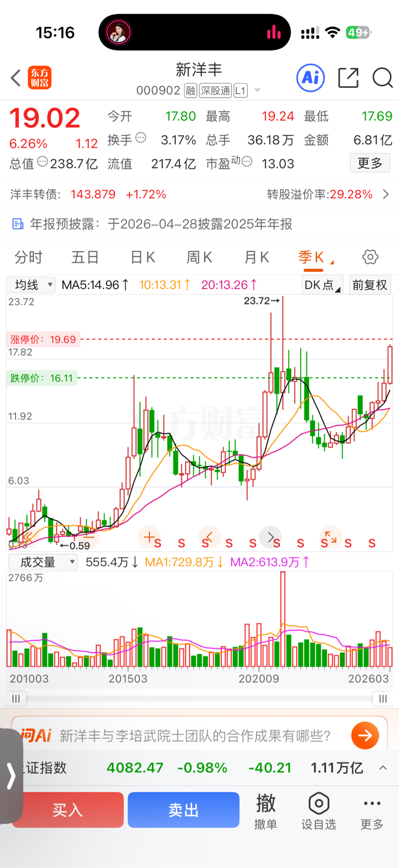Open chart settings gear icon
The image size is (399, 868).
click(x=370, y=257)
